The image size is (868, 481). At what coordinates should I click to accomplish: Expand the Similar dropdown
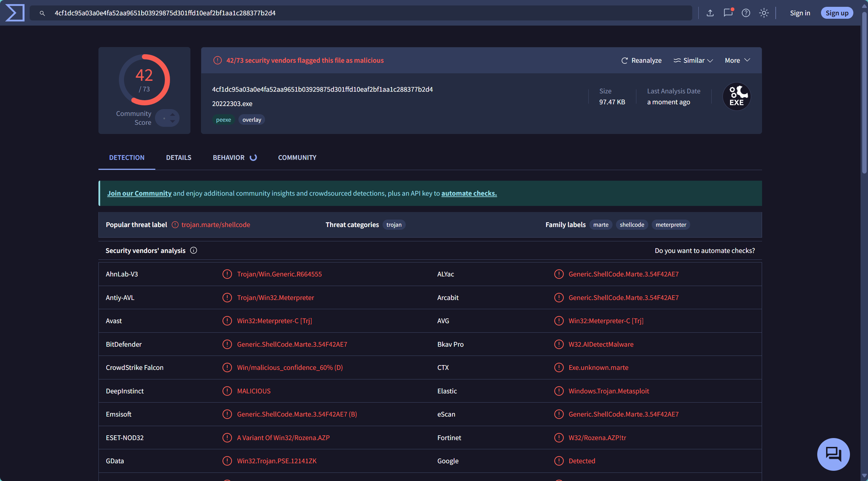[x=693, y=60]
